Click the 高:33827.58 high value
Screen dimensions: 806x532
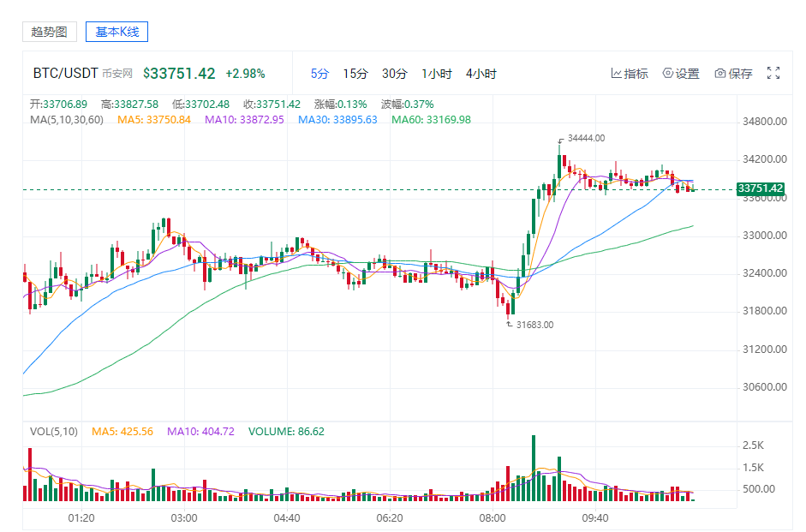pos(129,105)
